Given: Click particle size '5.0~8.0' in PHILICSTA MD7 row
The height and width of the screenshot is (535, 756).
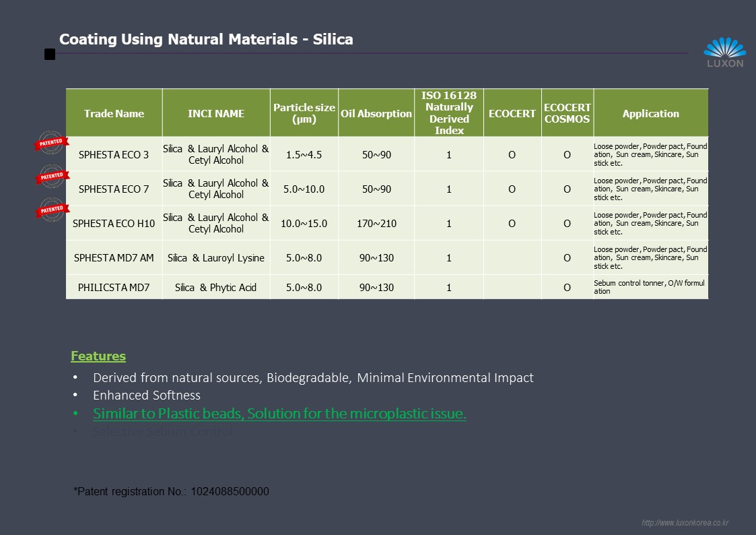Looking at the screenshot, I should (x=304, y=287).
